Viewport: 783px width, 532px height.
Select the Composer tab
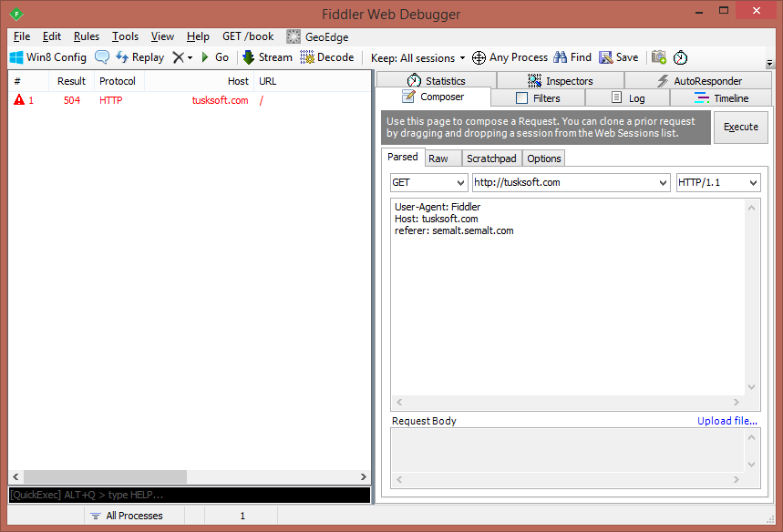(x=433, y=97)
